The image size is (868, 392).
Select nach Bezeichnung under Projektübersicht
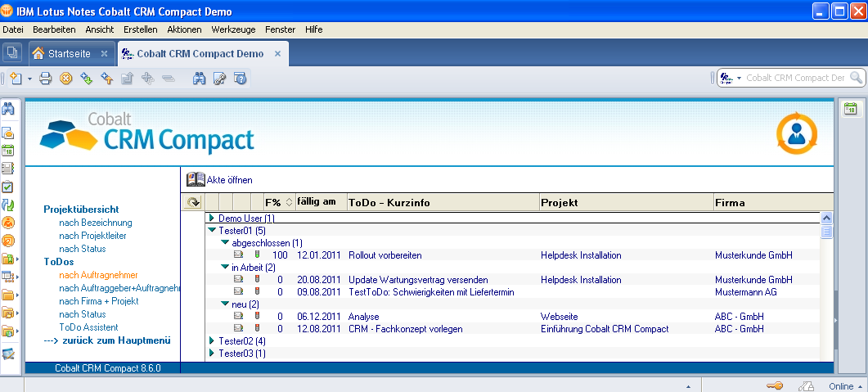coord(96,223)
